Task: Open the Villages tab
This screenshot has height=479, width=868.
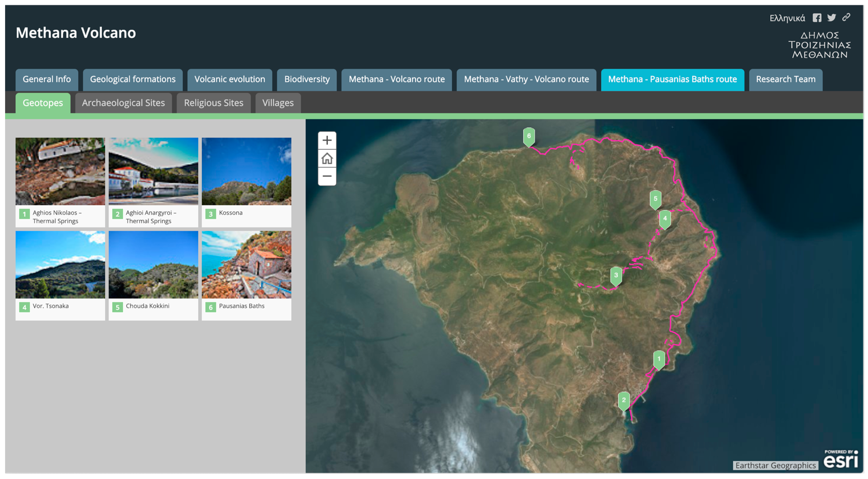Action: click(278, 103)
